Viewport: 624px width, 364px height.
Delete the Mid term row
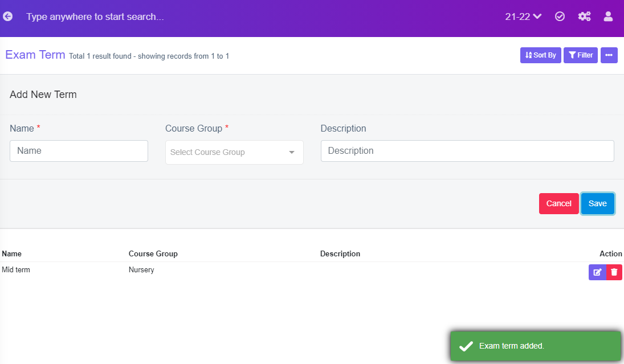[614, 272]
